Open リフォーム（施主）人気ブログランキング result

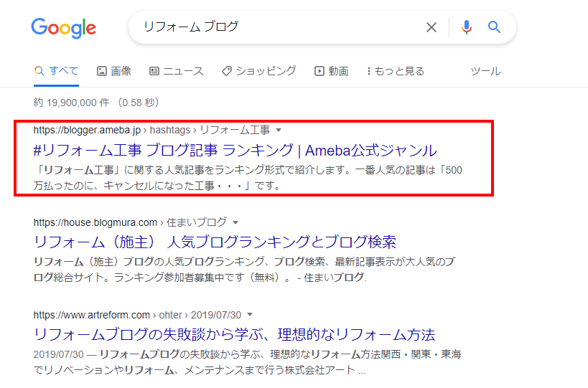tap(215, 242)
